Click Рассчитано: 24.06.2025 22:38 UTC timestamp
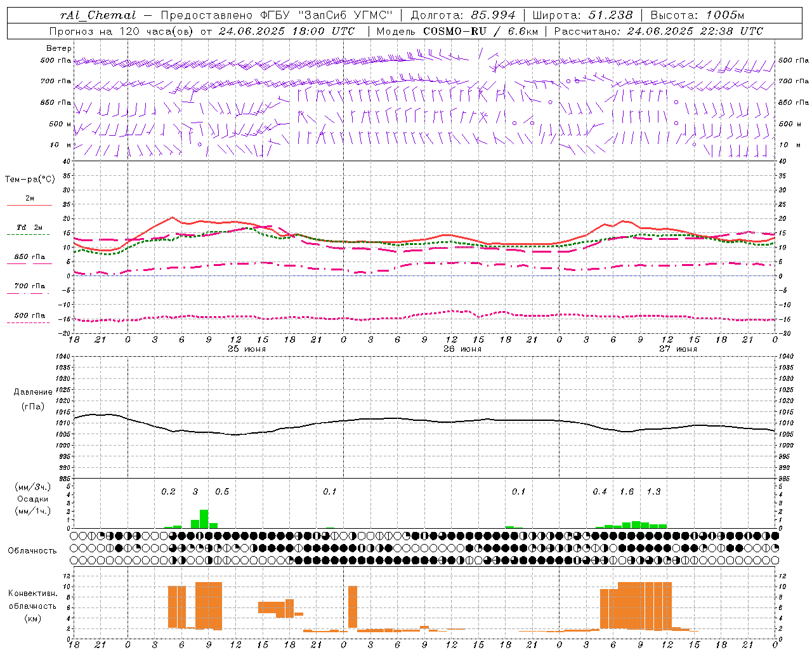The height and width of the screenshot is (650, 812). (658, 31)
